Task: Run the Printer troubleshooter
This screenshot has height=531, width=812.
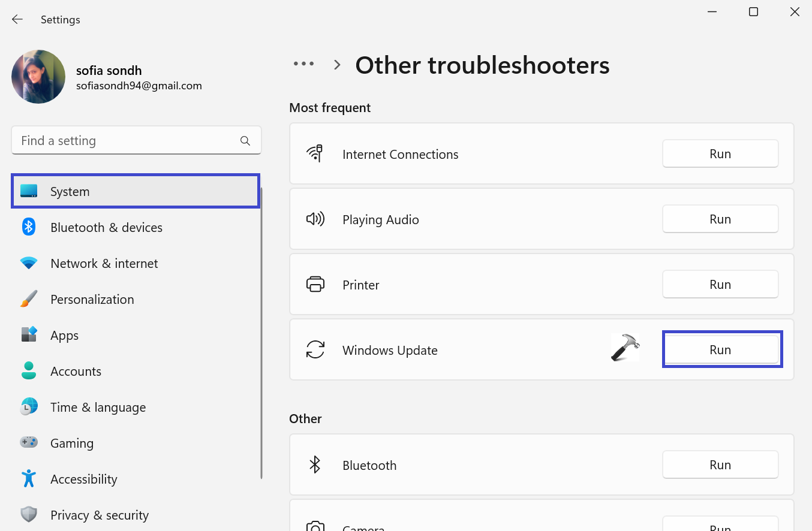Action: [x=720, y=285]
